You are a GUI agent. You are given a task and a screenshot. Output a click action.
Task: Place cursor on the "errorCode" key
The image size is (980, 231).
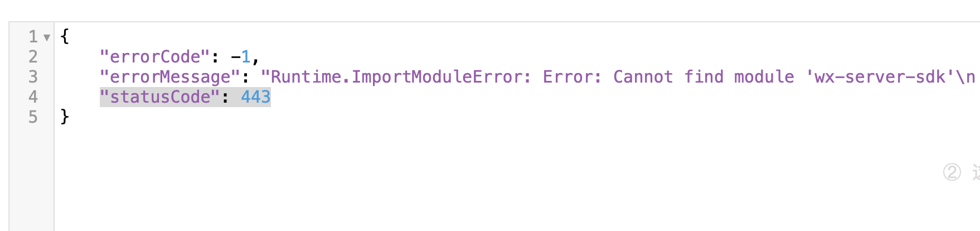155,57
